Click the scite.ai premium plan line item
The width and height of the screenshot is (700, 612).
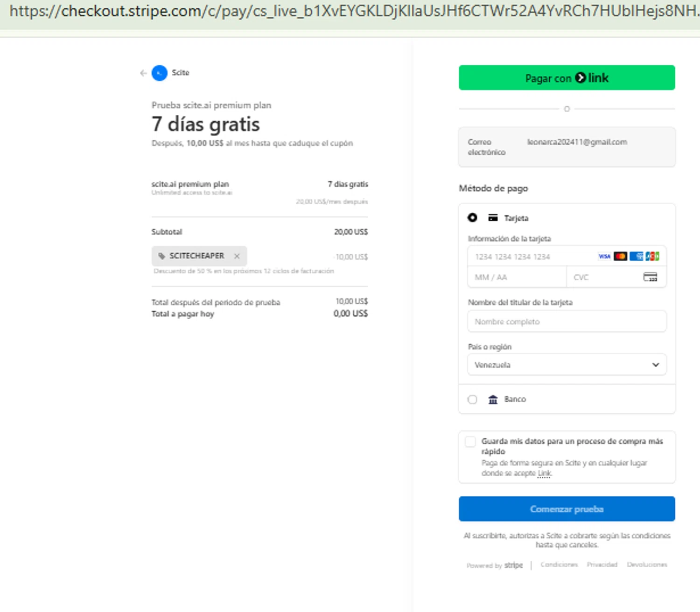tap(190, 184)
